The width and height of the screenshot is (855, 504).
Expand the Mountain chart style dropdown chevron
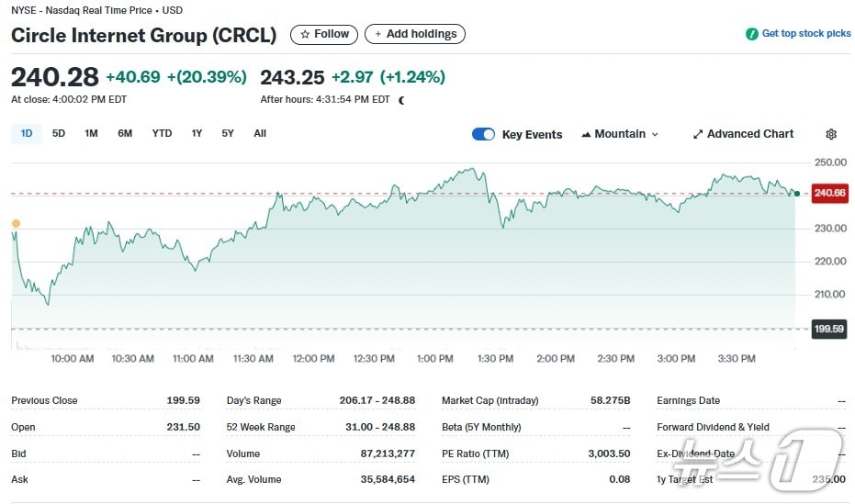[655, 134]
